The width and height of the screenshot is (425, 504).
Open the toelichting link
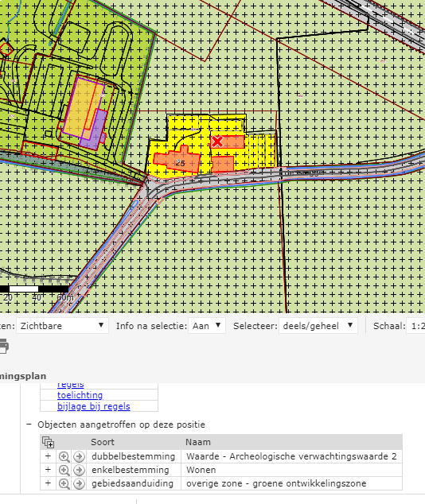(80, 395)
